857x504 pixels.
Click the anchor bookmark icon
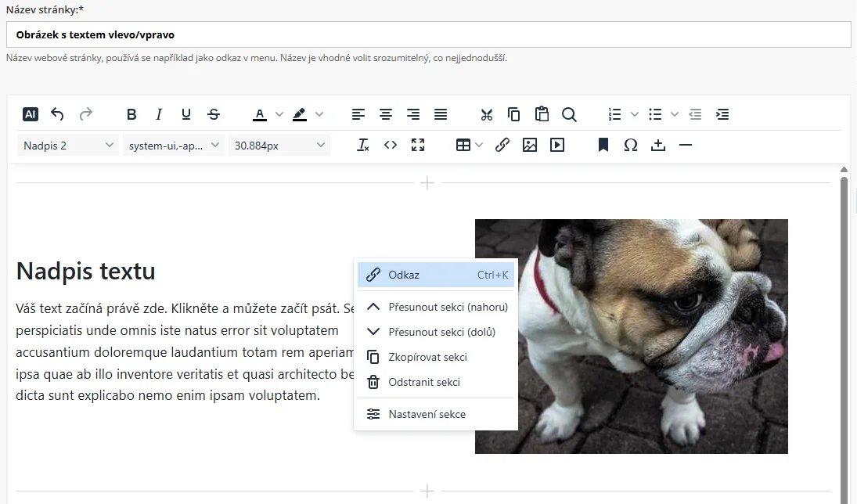tap(603, 145)
